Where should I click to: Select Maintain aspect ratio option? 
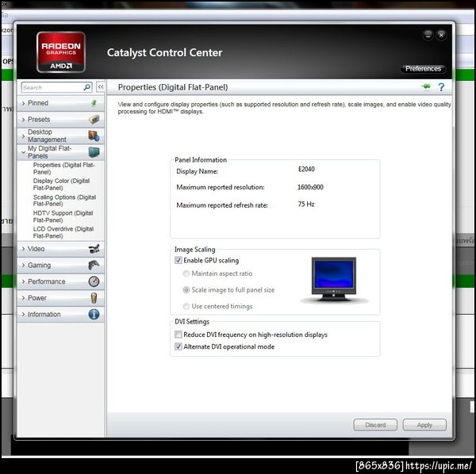[186, 273]
